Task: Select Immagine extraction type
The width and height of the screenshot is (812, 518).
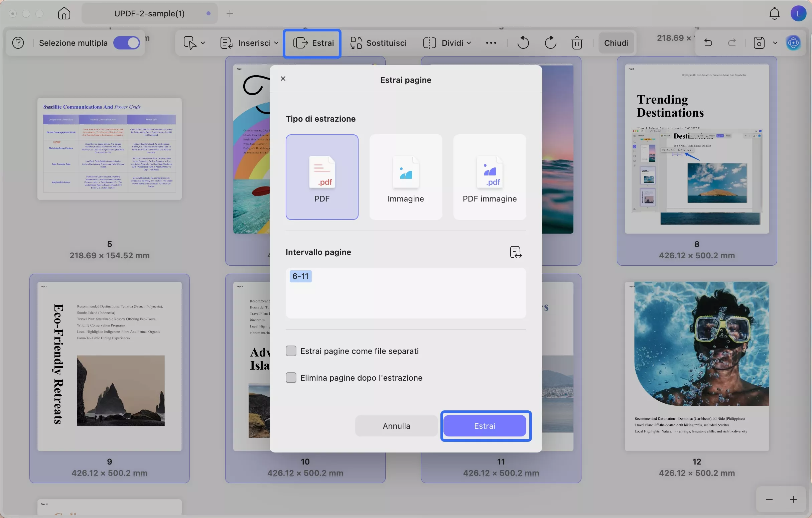Action: [x=406, y=177]
